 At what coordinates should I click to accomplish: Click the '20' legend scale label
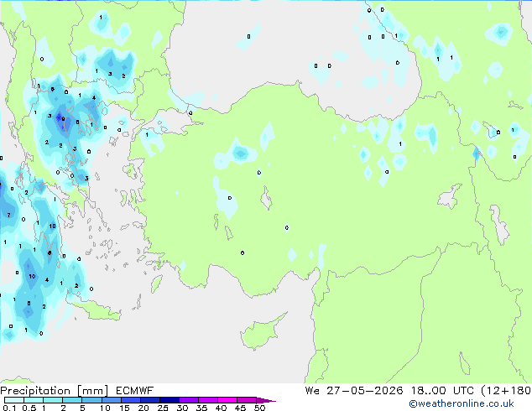tap(143, 408)
